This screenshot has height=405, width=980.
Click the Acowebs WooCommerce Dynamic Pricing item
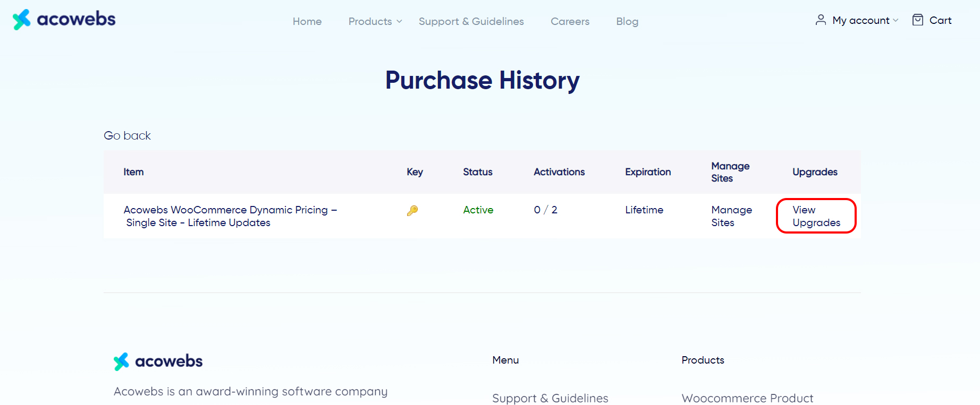pyautogui.click(x=230, y=216)
